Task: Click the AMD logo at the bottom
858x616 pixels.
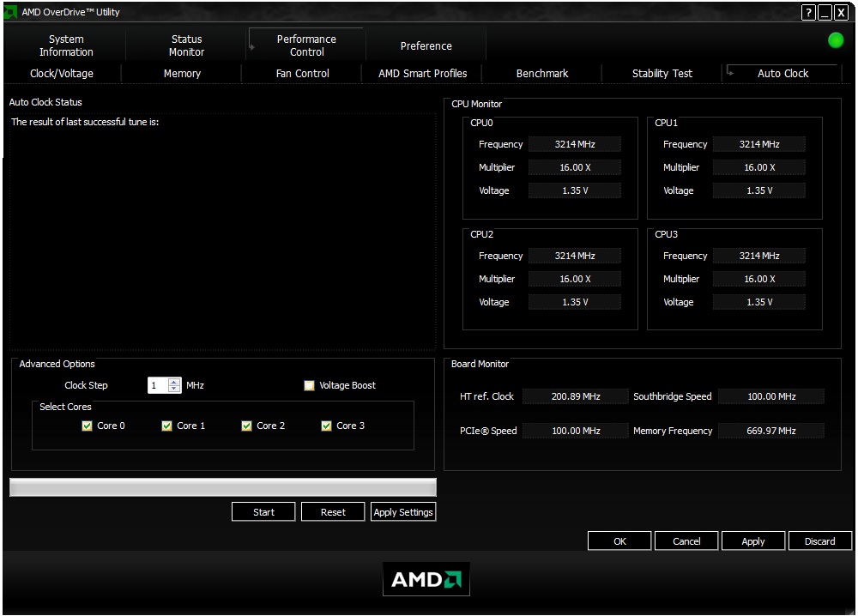Action: 426,579
